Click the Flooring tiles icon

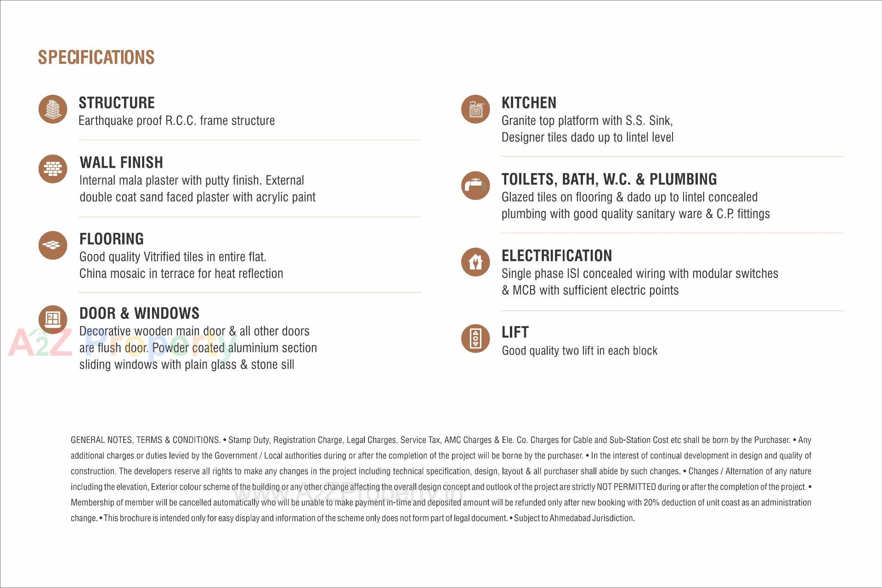click(53, 245)
